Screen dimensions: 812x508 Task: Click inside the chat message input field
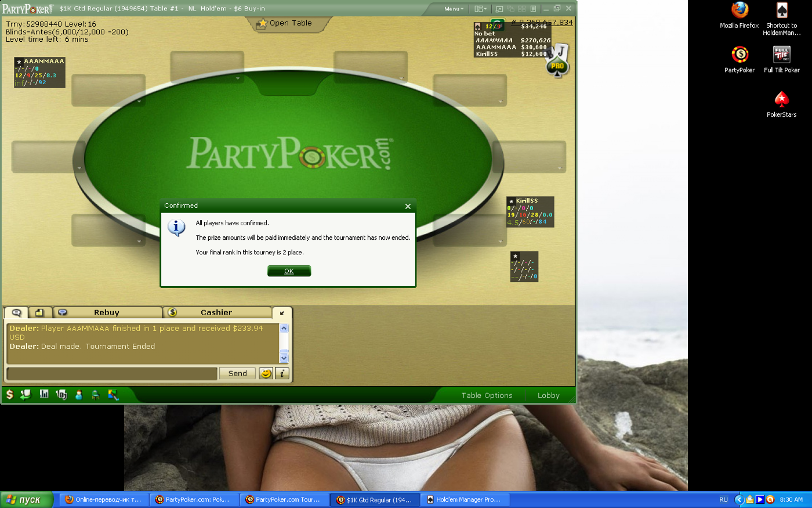[x=112, y=373]
